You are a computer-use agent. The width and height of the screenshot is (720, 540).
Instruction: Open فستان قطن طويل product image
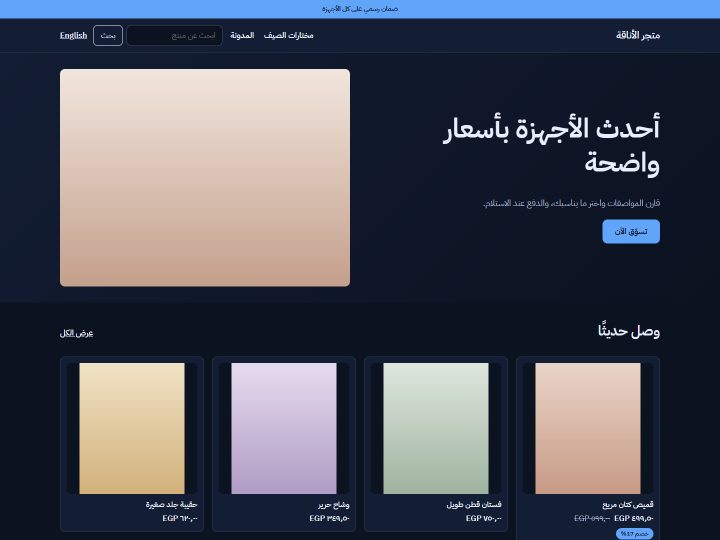436,428
